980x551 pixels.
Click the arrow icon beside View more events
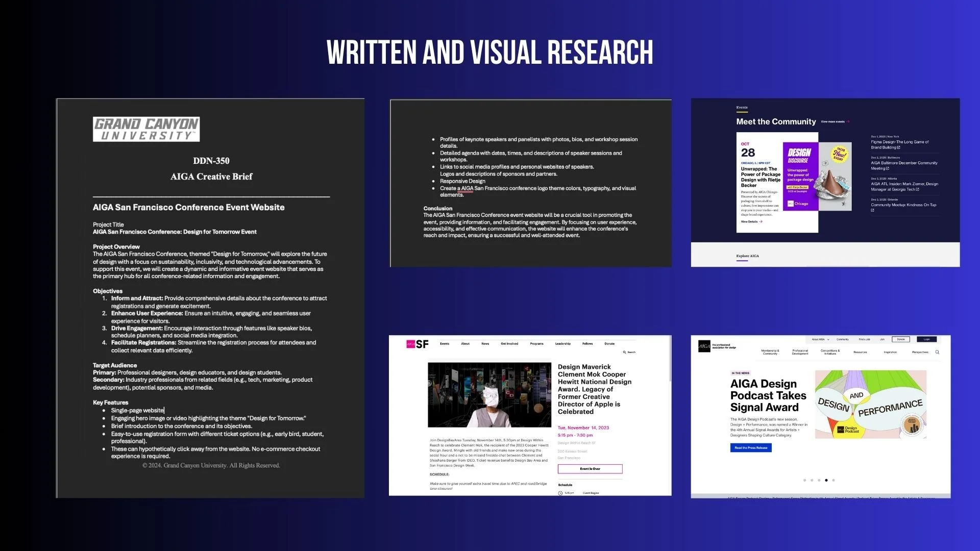tap(848, 121)
